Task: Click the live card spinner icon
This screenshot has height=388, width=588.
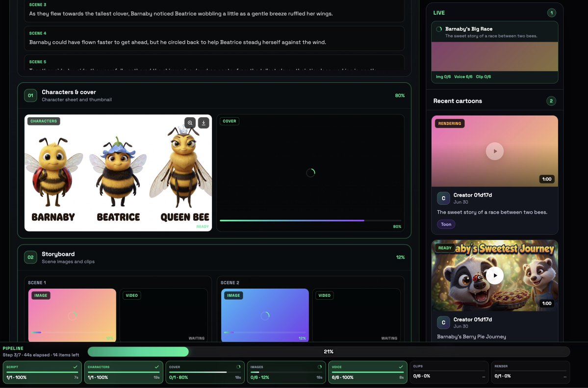Action: pos(439,29)
